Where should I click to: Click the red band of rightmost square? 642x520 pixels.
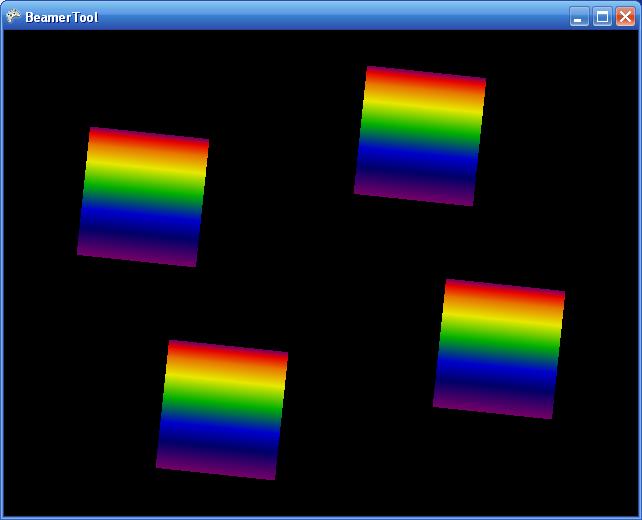pos(504,294)
